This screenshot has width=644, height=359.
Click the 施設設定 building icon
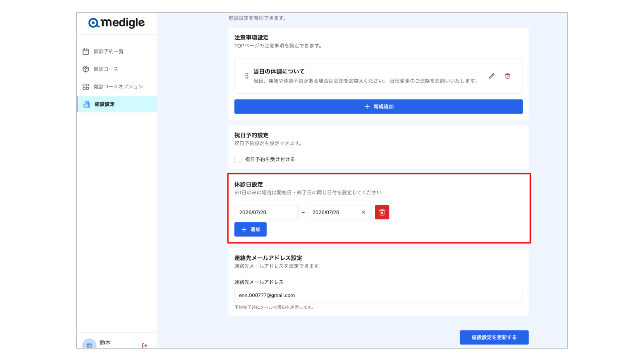87,104
